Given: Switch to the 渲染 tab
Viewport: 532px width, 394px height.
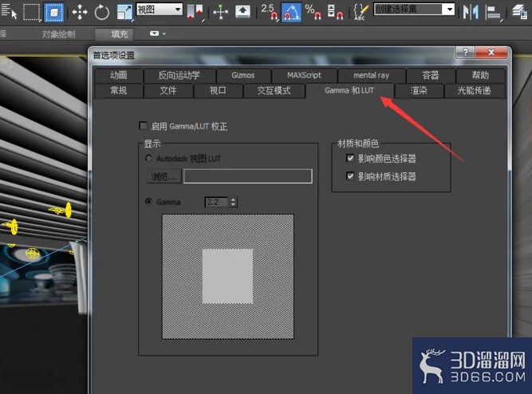Looking at the screenshot, I should [x=419, y=91].
